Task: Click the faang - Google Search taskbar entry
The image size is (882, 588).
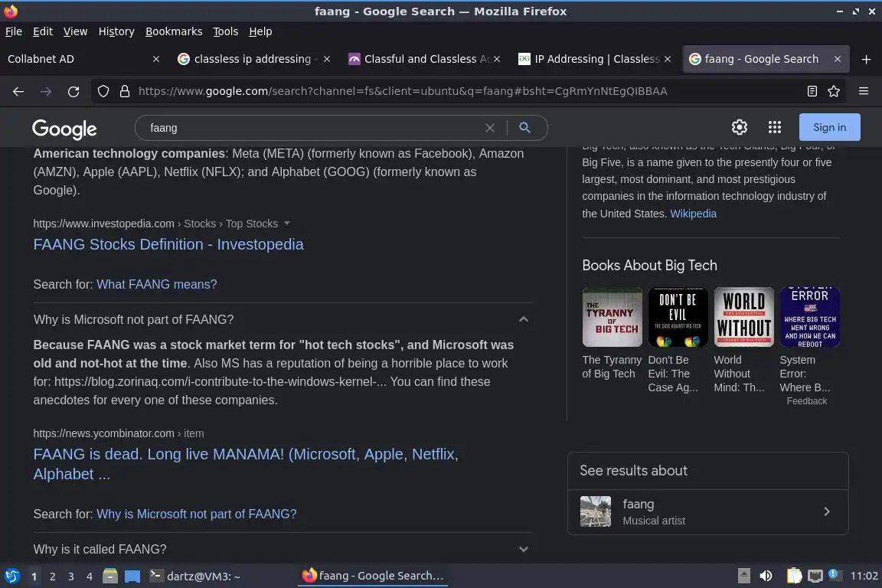Action: (x=373, y=576)
